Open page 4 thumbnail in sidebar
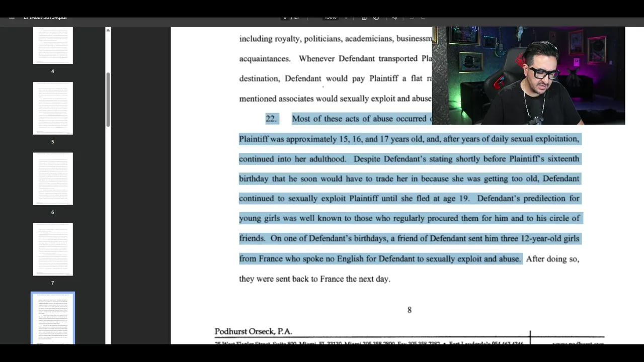 pyautogui.click(x=53, y=45)
